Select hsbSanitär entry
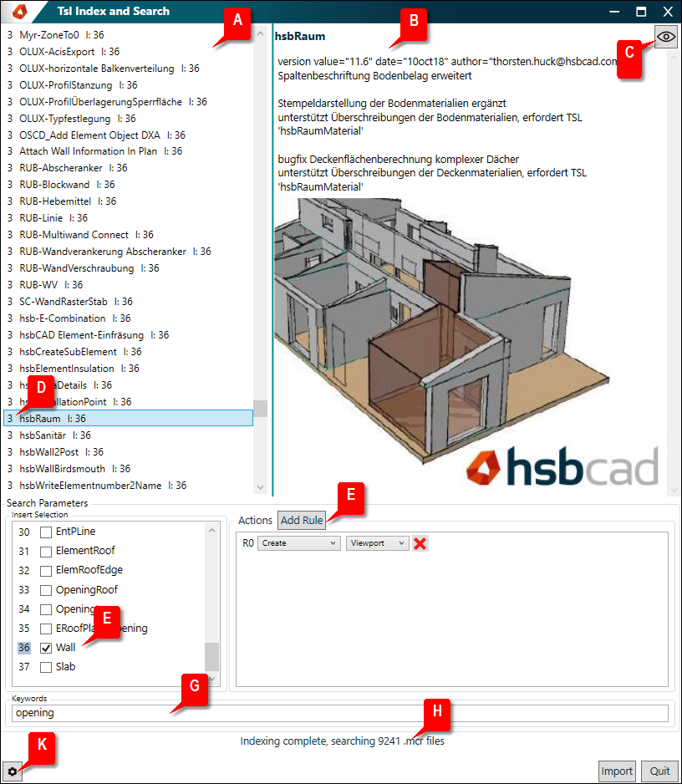The width and height of the screenshot is (682, 784). point(128,435)
